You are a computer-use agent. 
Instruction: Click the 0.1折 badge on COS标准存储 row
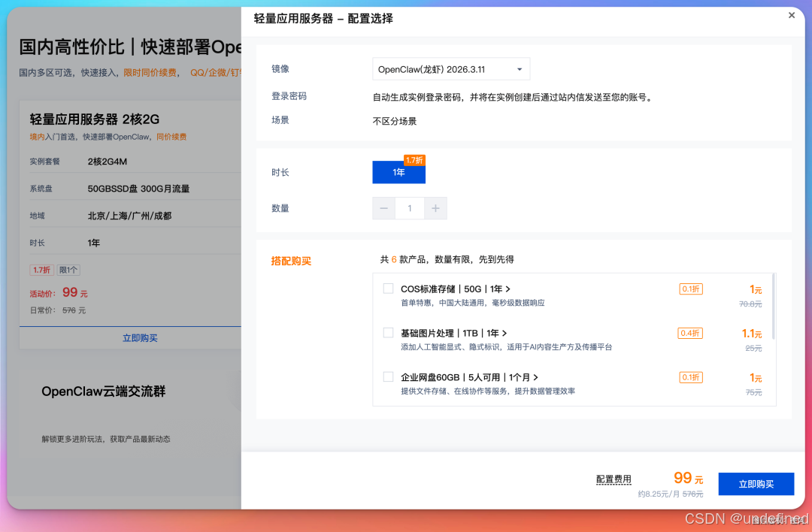tap(691, 289)
